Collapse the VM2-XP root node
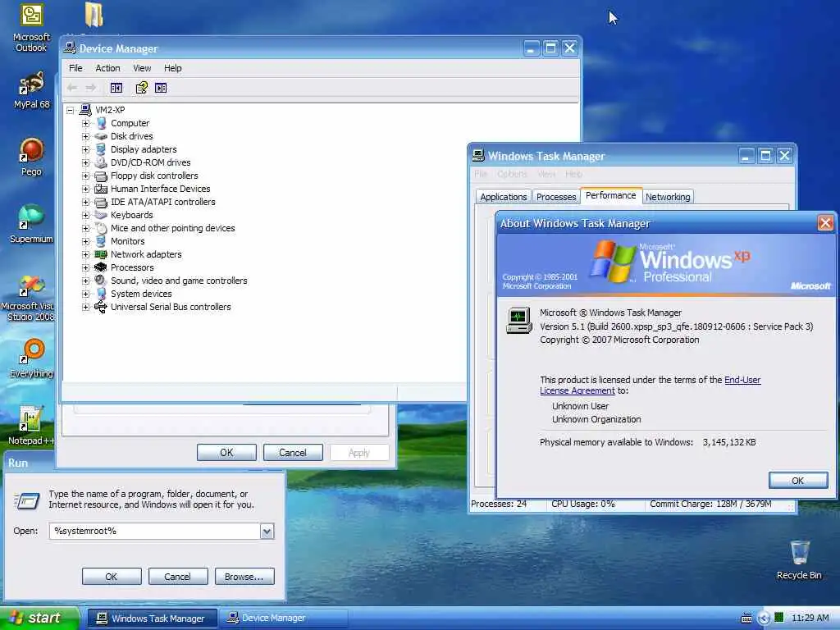Image resolution: width=840 pixels, height=630 pixels. [x=71, y=111]
